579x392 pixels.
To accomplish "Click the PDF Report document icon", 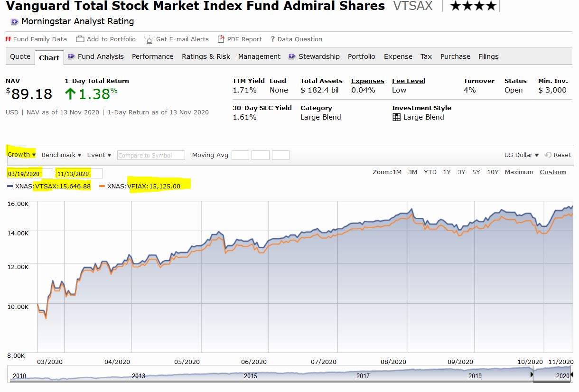I will [221, 39].
